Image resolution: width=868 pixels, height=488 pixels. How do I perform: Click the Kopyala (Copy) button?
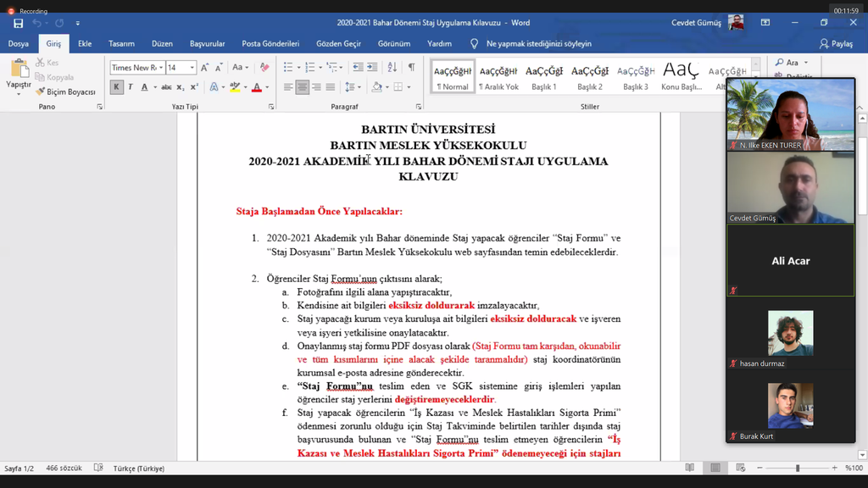[54, 77]
